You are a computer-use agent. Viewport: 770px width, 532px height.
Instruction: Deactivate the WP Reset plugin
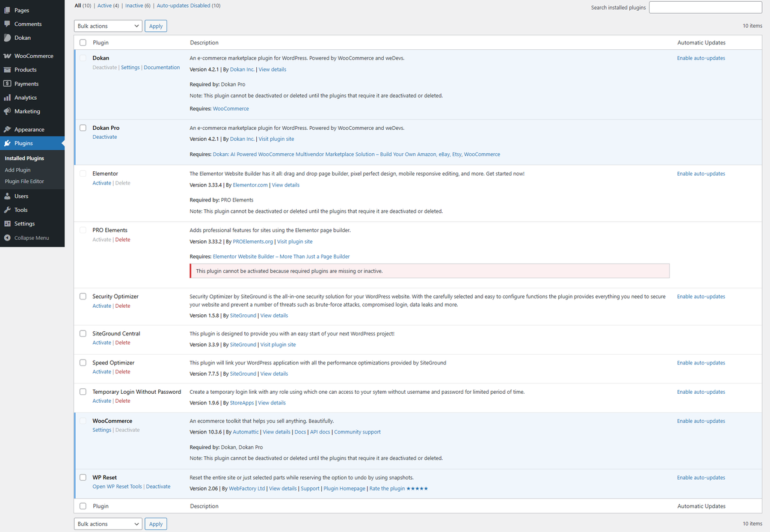coord(158,486)
